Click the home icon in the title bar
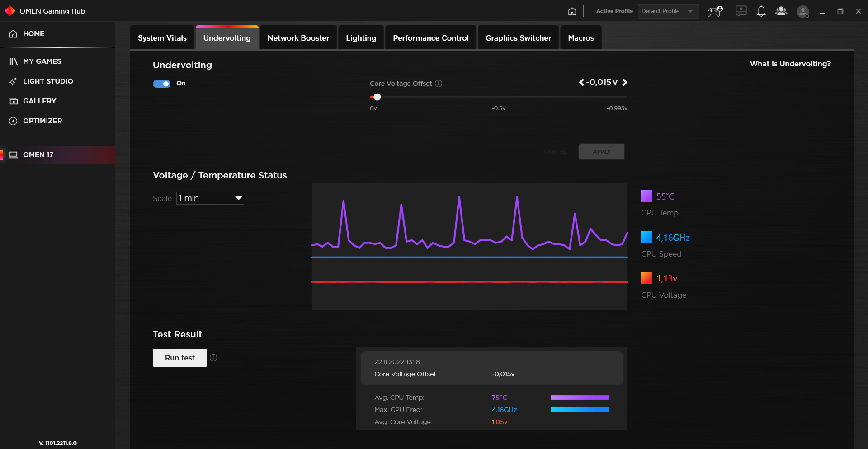Image resolution: width=868 pixels, height=449 pixels. click(572, 11)
